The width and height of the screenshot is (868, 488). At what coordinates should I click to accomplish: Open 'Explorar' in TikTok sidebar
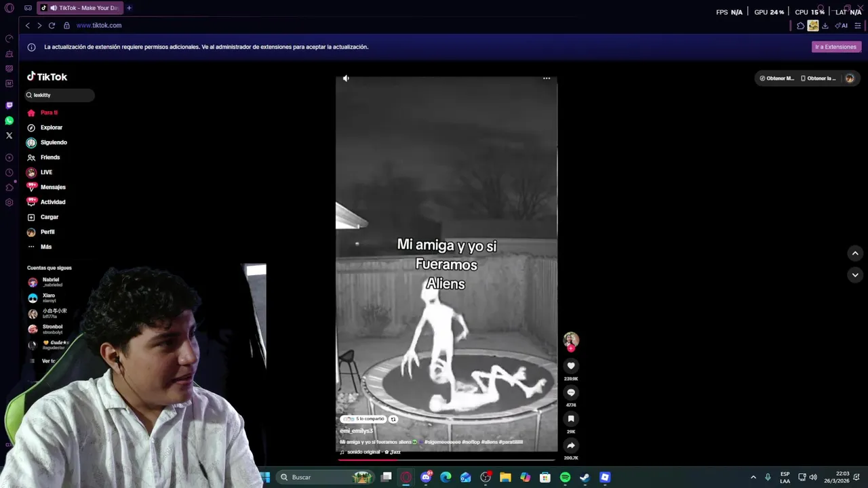click(x=45, y=127)
